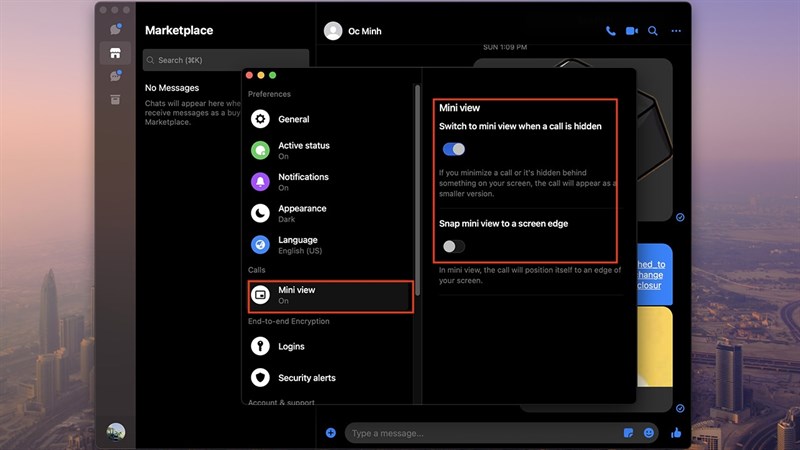Click the Appearance moon icon
This screenshot has width=800, height=450.
pos(260,213)
